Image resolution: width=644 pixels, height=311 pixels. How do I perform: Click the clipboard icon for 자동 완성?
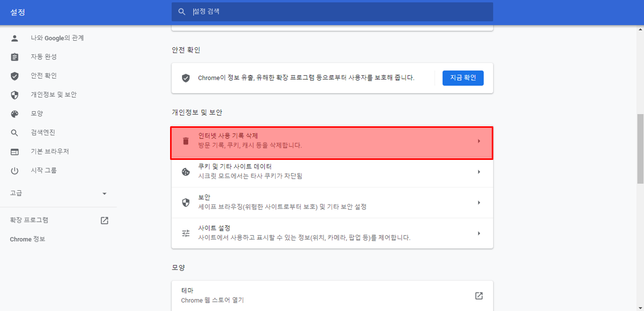(x=15, y=57)
